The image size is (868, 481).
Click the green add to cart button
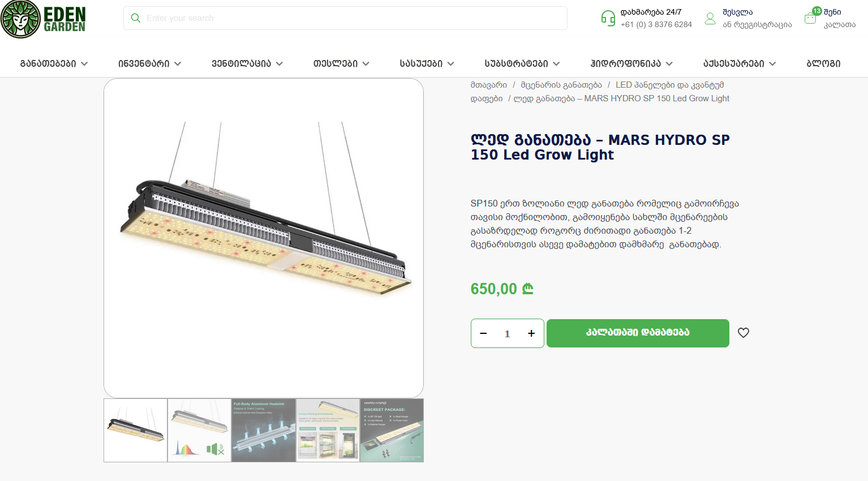coord(638,333)
